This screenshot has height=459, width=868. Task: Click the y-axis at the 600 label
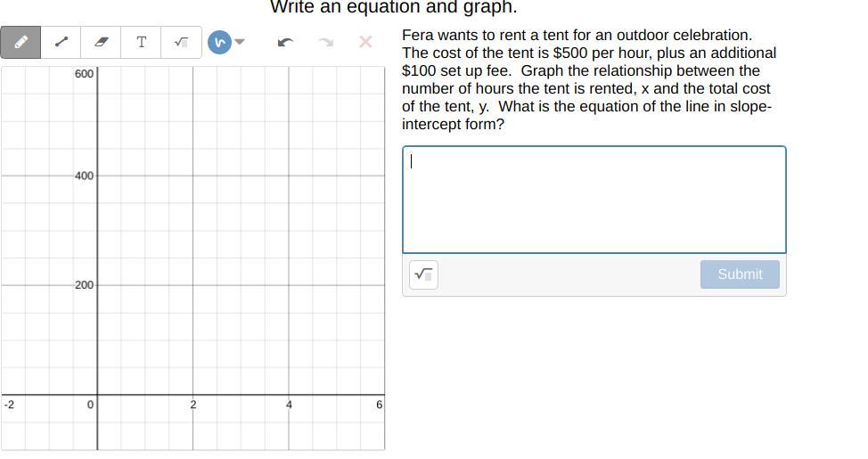point(85,74)
